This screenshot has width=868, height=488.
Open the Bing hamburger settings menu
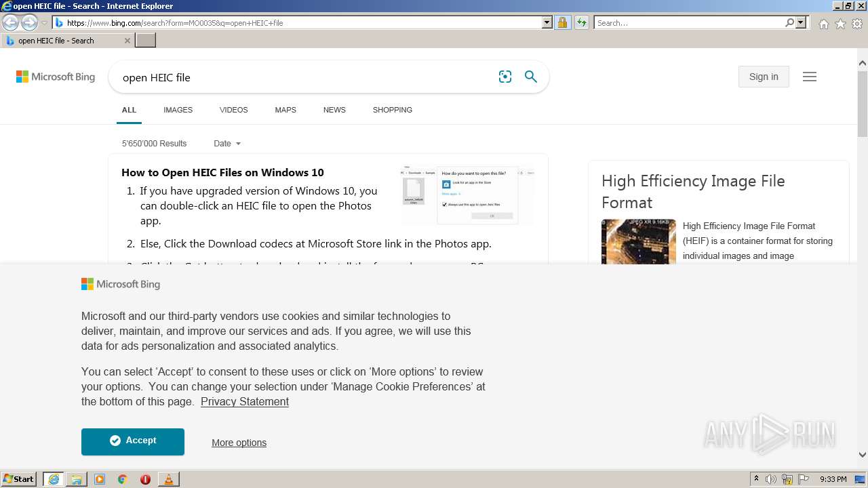pyautogui.click(x=810, y=77)
